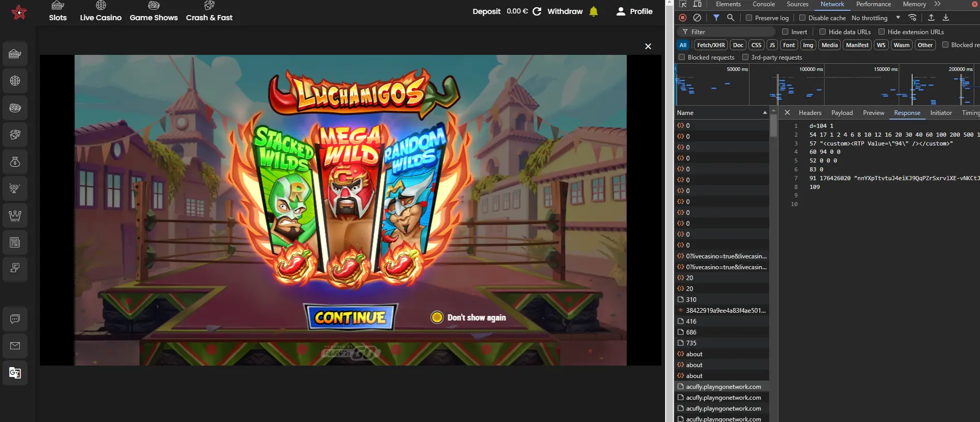Open the Headers tab of request details

click(x=810, y=112)
